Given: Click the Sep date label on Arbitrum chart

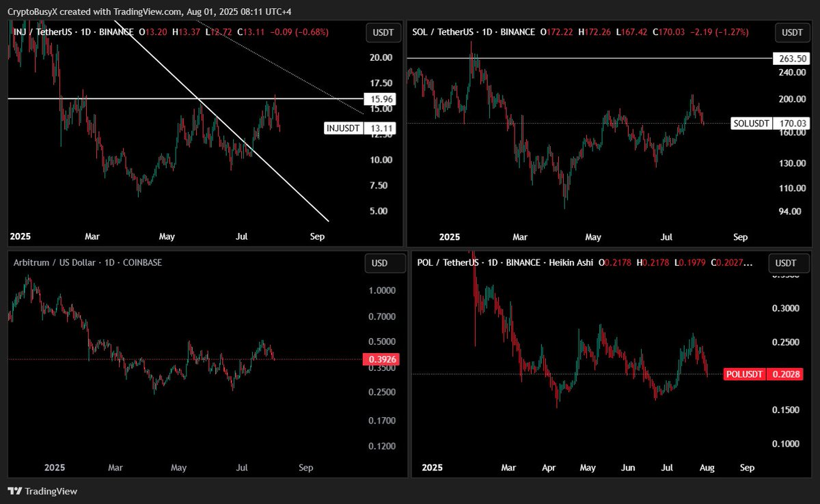Looking at the screenshot, I should pos(306,468).
